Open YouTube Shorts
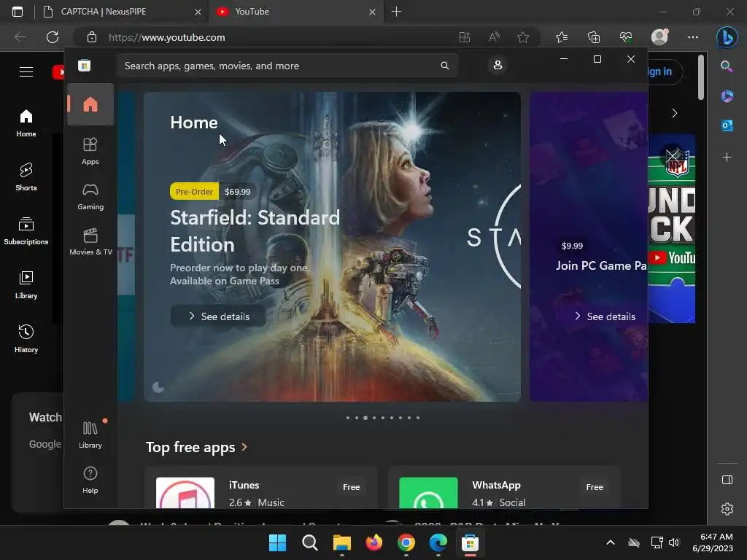This screenshot has height=560, width=747. pos(26,176)
